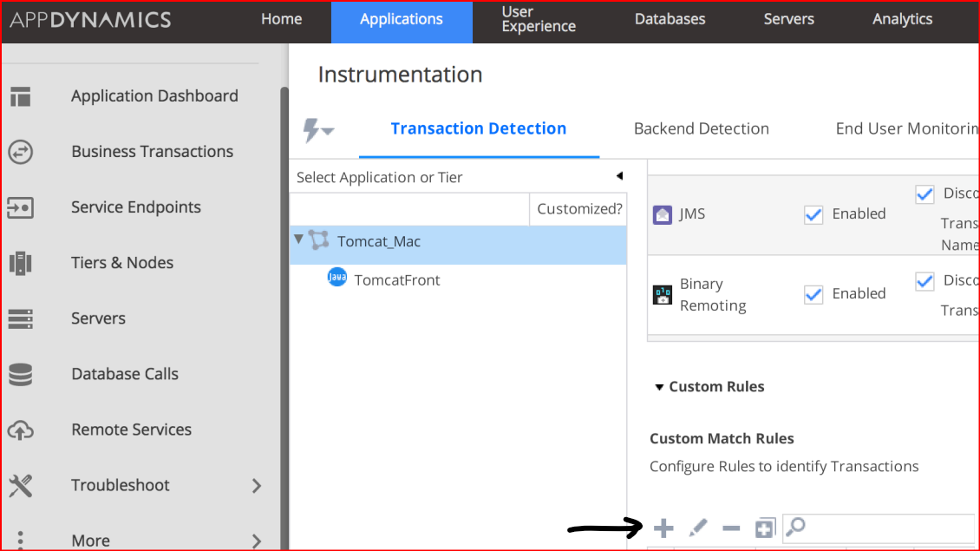
Task: Expand the More submenu arrow
Action: (256, 541)
